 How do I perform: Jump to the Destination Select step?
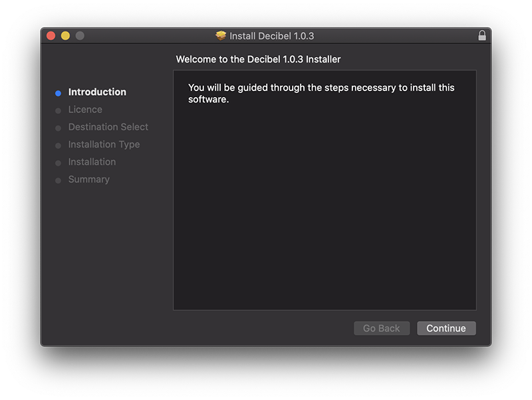pyautogui.click(x=108, y=127)
